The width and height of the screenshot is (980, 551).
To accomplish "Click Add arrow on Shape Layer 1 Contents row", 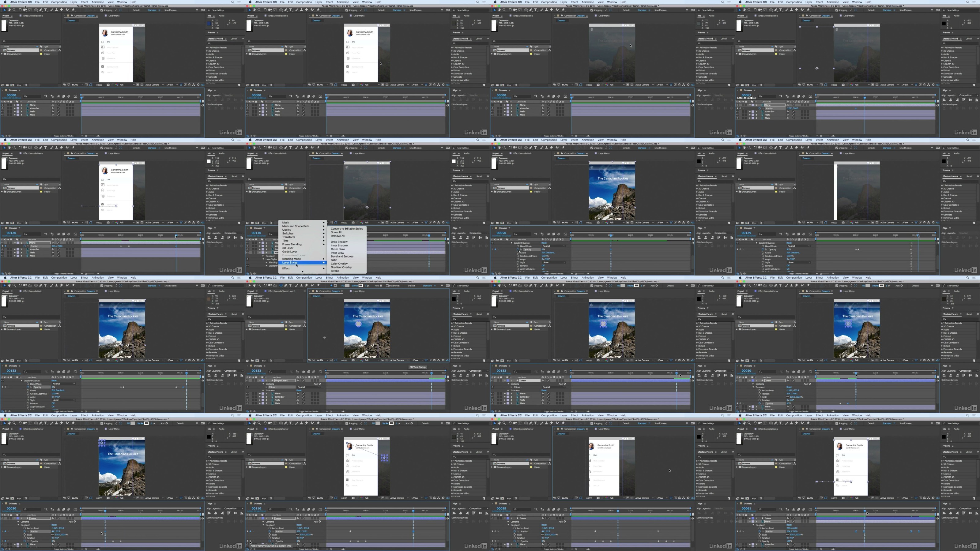I will 320,384.
